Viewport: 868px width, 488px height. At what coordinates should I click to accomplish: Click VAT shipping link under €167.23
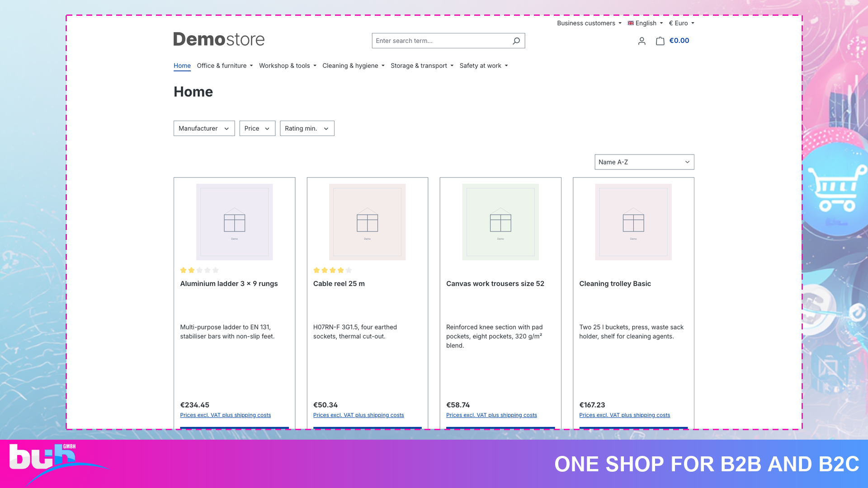point(624,415)
